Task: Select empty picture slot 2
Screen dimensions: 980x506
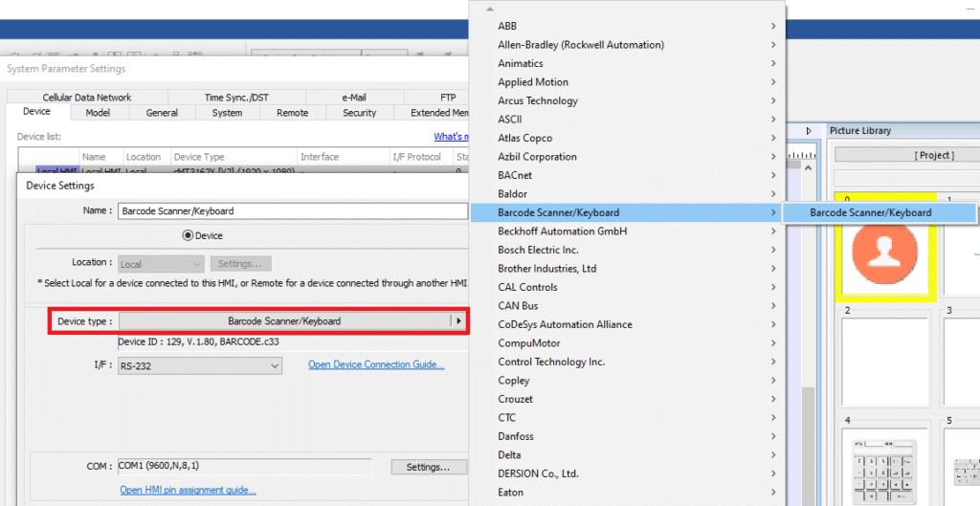Action: pyautogui.click(x=885, y=363)
